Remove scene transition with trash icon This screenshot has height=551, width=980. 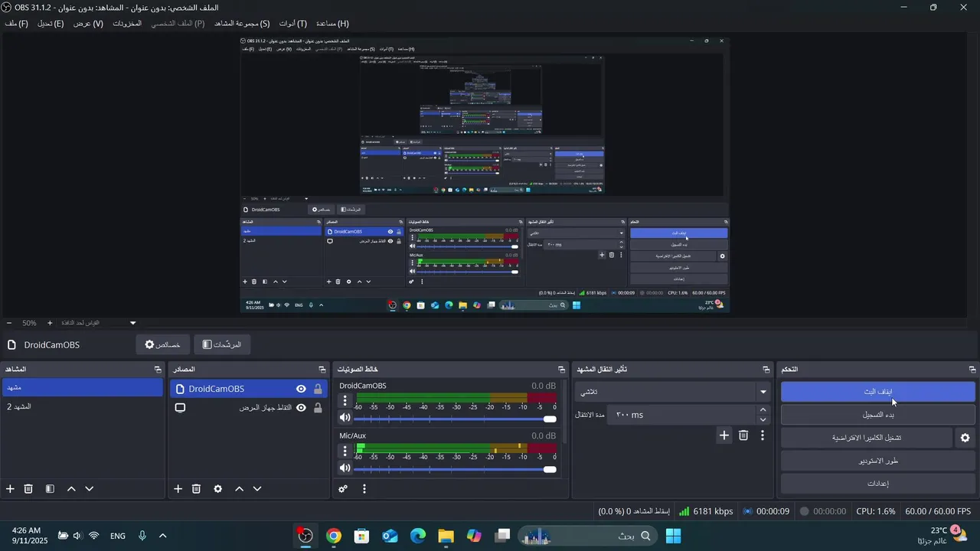pos(743,435)
